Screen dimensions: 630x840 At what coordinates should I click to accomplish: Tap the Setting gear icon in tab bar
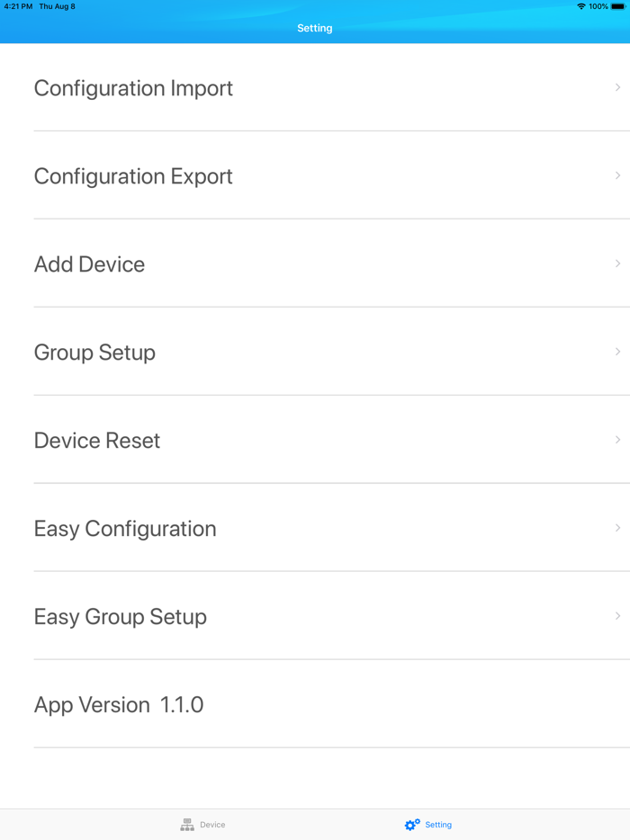coord(412,825)
